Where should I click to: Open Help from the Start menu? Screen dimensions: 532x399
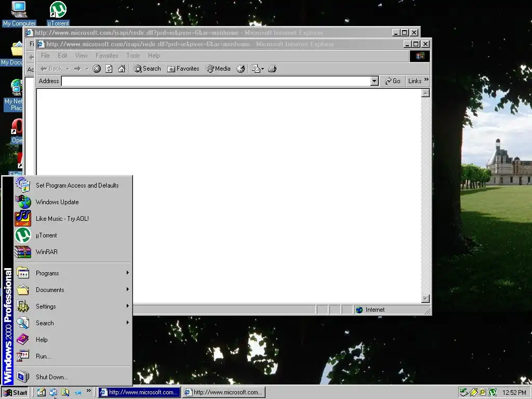73,340
